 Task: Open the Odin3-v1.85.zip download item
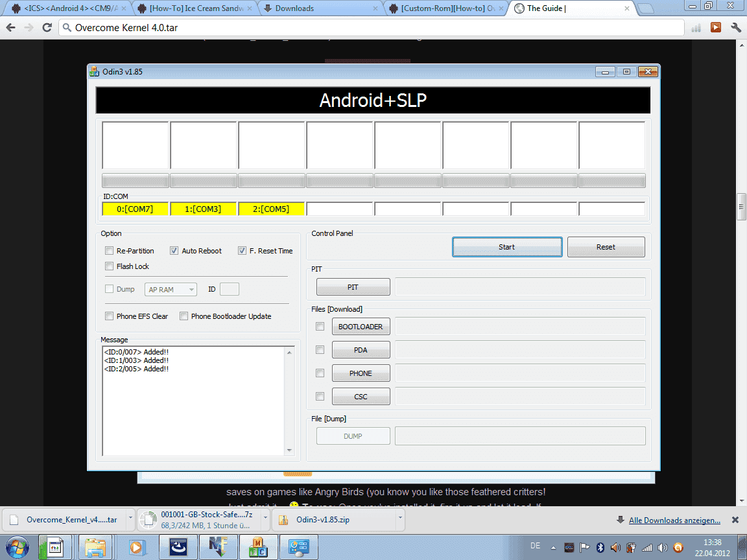(x=333, y=520)
